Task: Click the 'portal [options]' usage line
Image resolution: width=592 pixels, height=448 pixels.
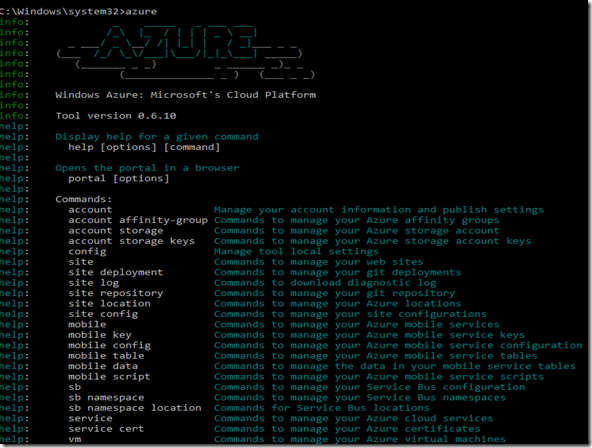Action: tap(119, 179)
